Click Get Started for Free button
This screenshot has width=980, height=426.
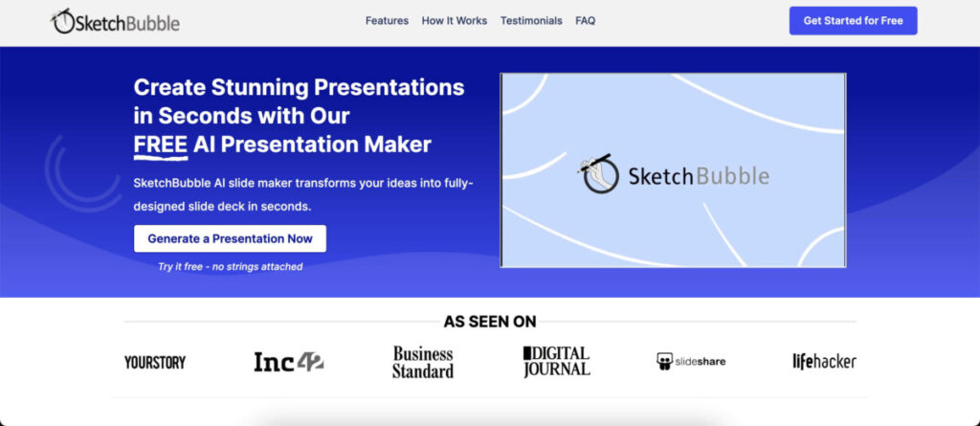coord(853,21)
